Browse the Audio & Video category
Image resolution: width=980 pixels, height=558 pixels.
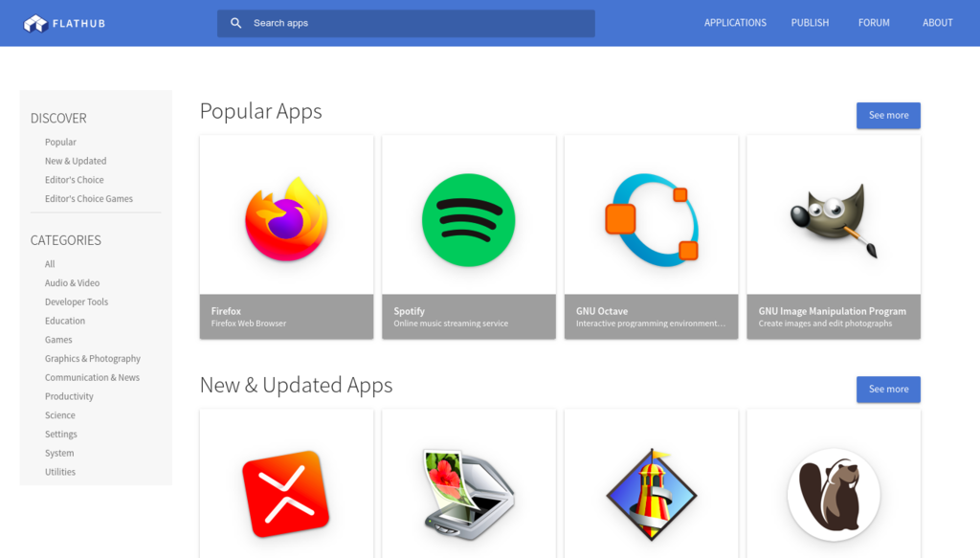click(x=72, y=282)
